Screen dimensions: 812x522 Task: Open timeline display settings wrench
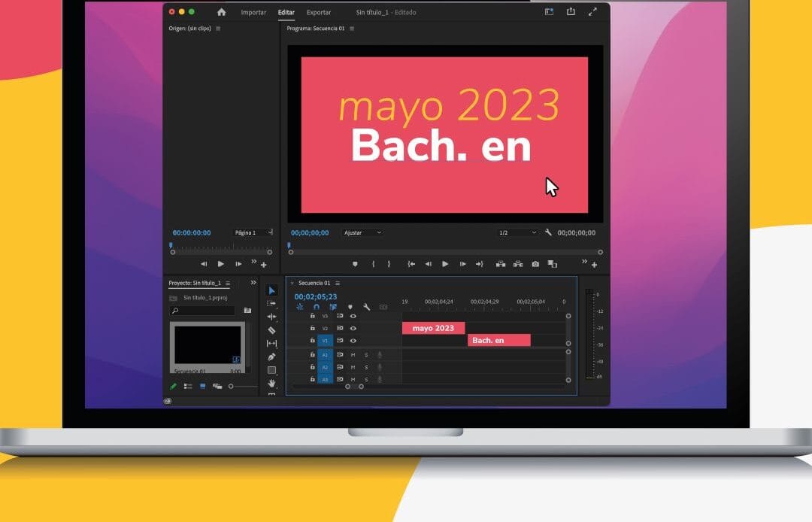click(x=367, y=307)
